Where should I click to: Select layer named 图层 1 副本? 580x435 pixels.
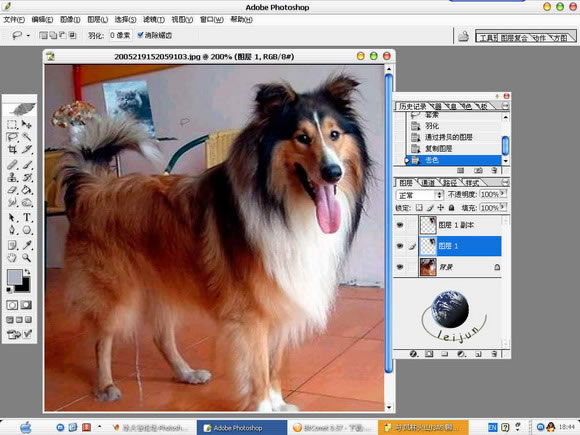coord(460,225)
